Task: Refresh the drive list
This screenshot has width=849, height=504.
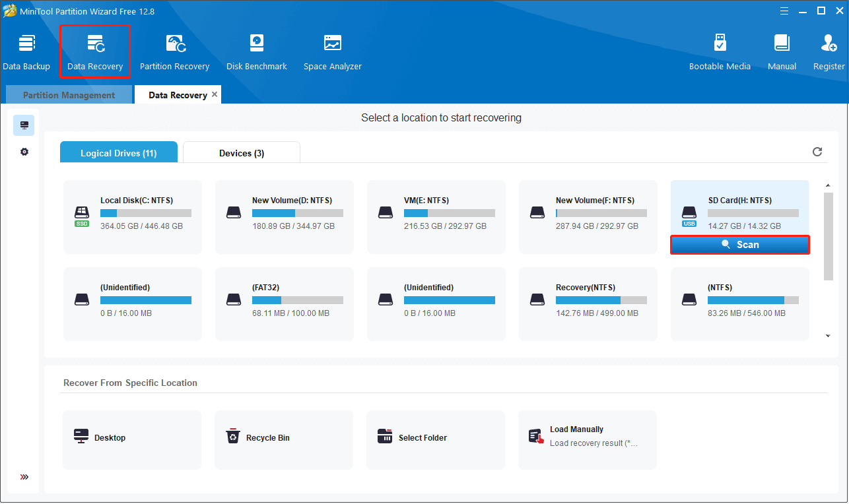Action: pos(817,152)
